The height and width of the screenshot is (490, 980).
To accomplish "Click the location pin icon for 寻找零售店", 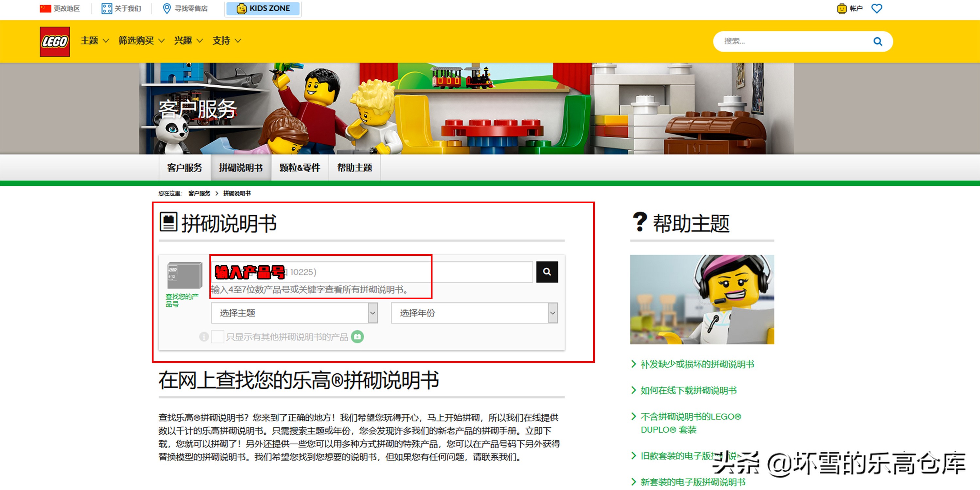I will pyautogui.click(x=166, y=8).
